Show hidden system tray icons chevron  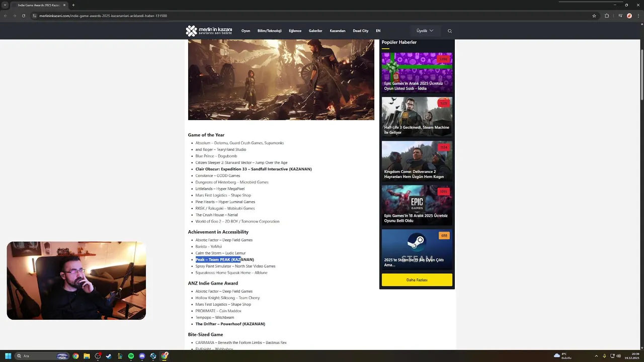pos(597,356)
